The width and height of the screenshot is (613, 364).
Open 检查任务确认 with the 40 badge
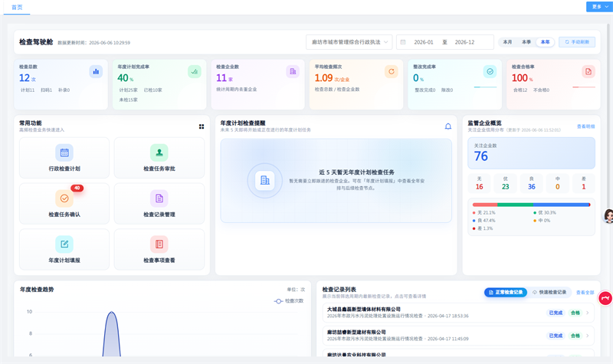64,198
